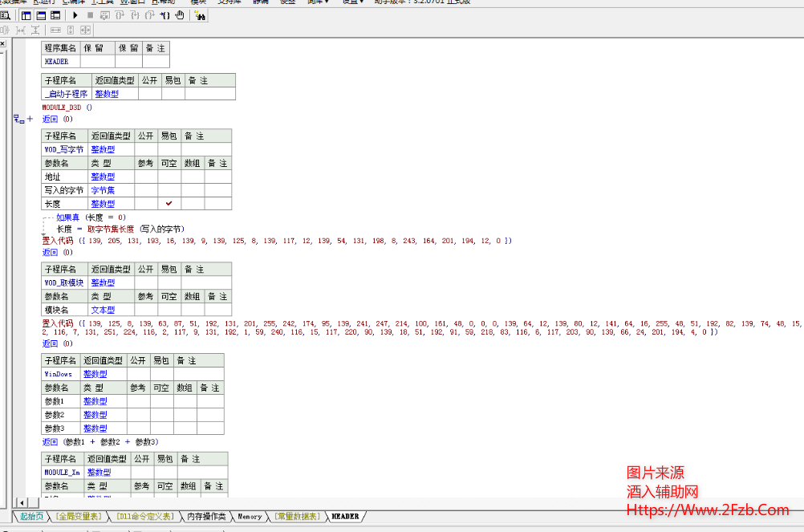Viewport: 804px width, 532px height.
Task: Click the hand breakpoint toolbar icon
Action: point(179,15)
